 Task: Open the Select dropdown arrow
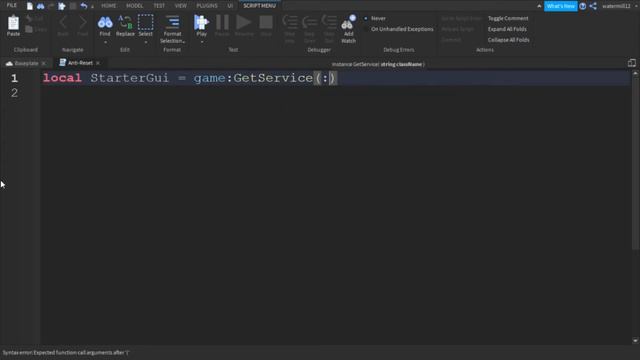click(x=145, y=42)
